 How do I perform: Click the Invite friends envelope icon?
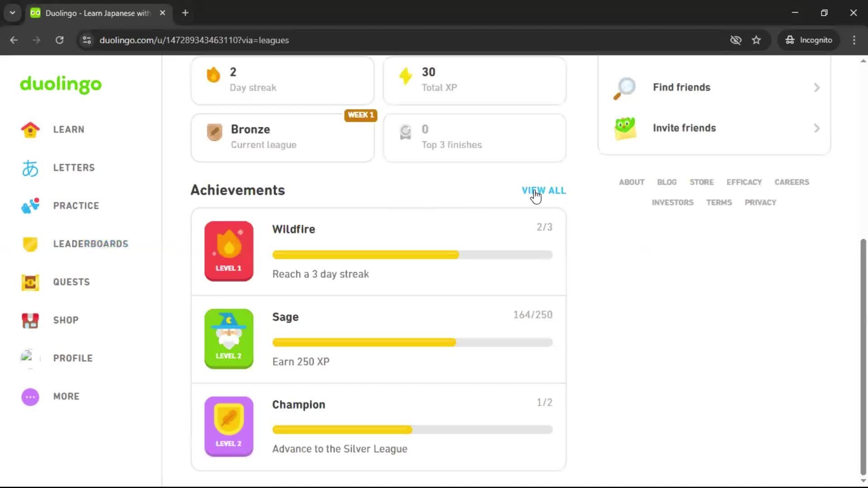[625, 128]
